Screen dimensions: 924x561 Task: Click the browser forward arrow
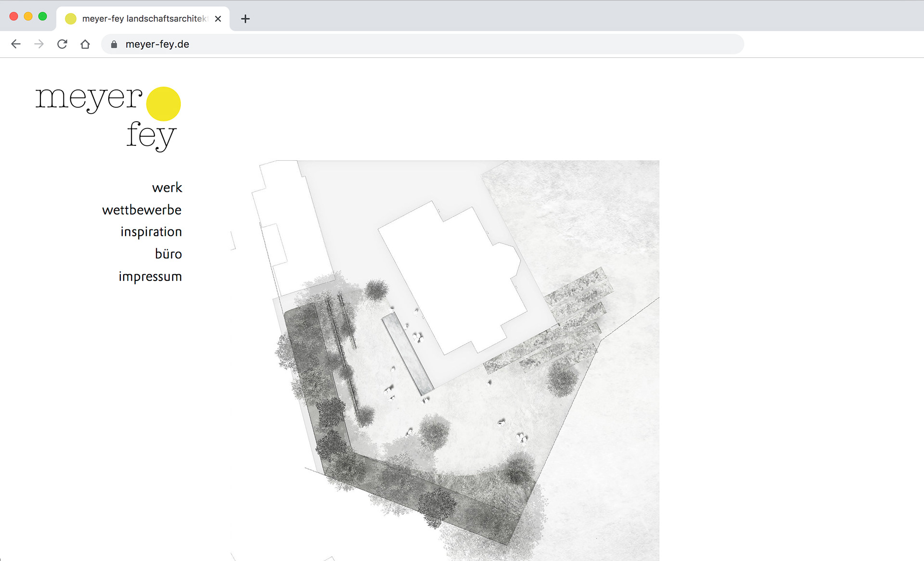click(39, 44)
